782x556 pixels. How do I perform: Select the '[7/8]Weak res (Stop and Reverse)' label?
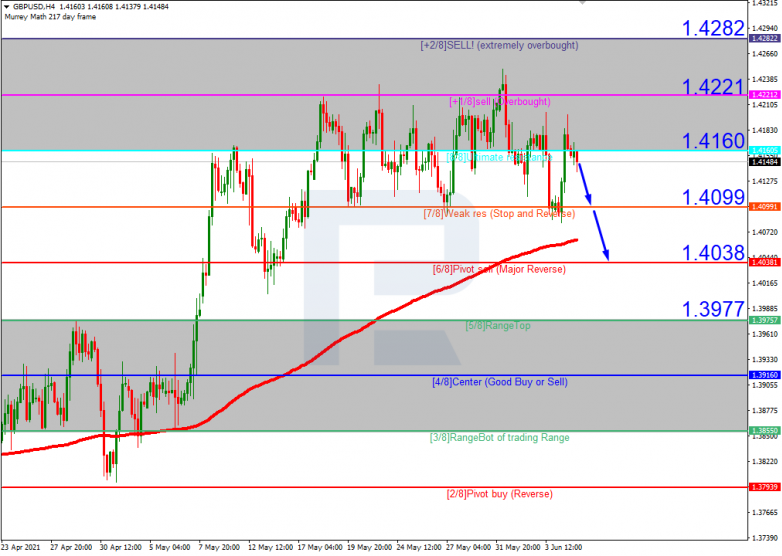(499, 214)
